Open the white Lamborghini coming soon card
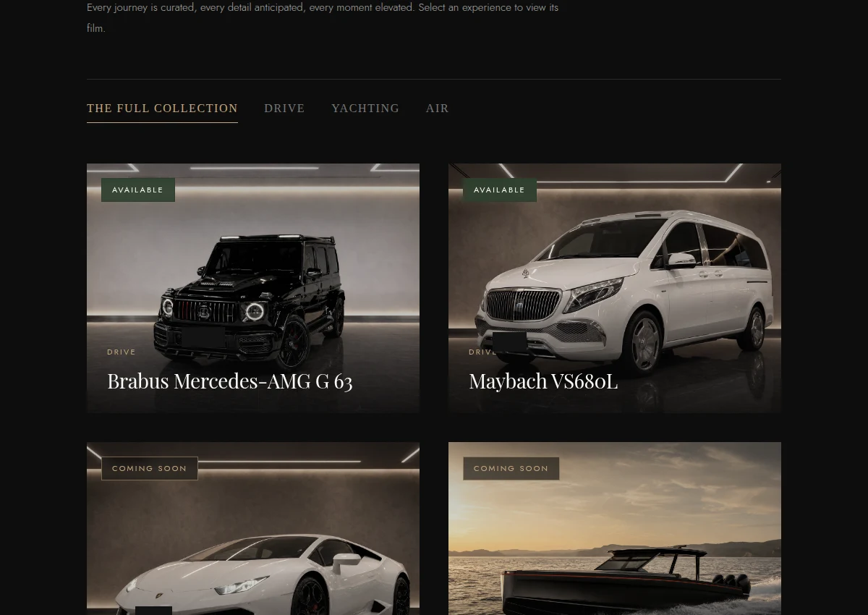 tap(253, 528)
